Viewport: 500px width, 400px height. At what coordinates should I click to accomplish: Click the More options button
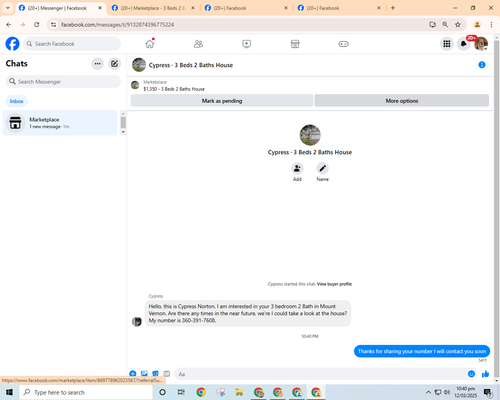click(x=402, y=101)
